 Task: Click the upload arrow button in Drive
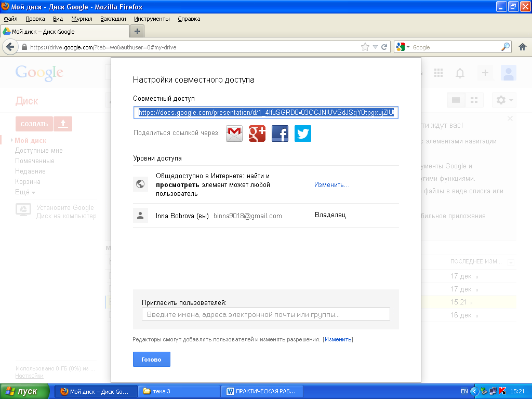[63, 124]
